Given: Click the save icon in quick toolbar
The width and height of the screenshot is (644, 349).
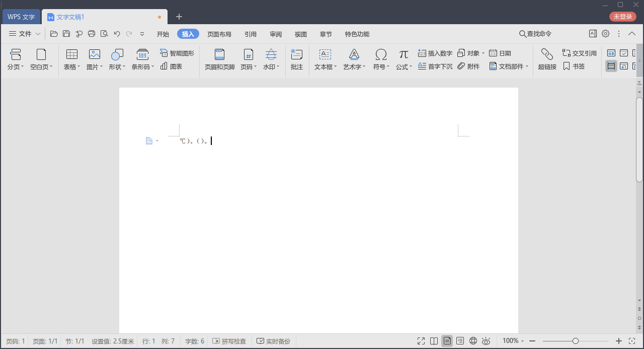Looking at the screenshot, I should [x=66, y=34].
